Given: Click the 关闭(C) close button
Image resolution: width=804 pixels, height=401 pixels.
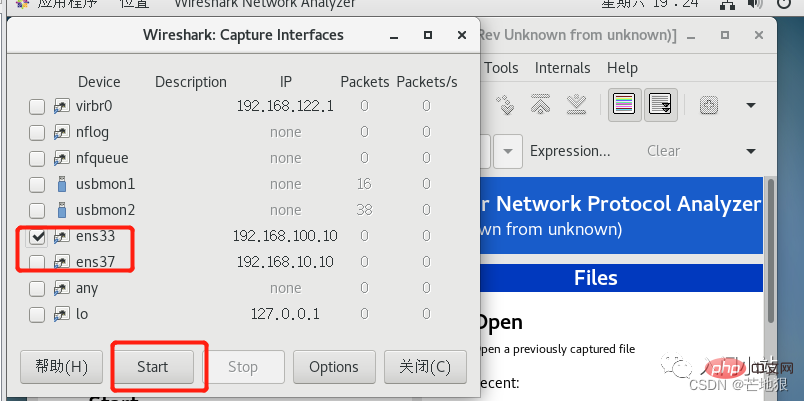Looking at the screenshot, I should (x=425, y=367).
